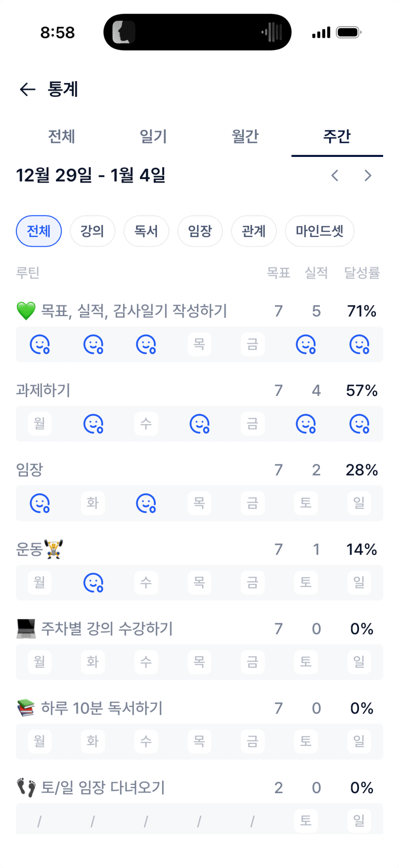Go to the previous week
The height and width of the screenshot is (868, 399).
[x=335, y=176]
